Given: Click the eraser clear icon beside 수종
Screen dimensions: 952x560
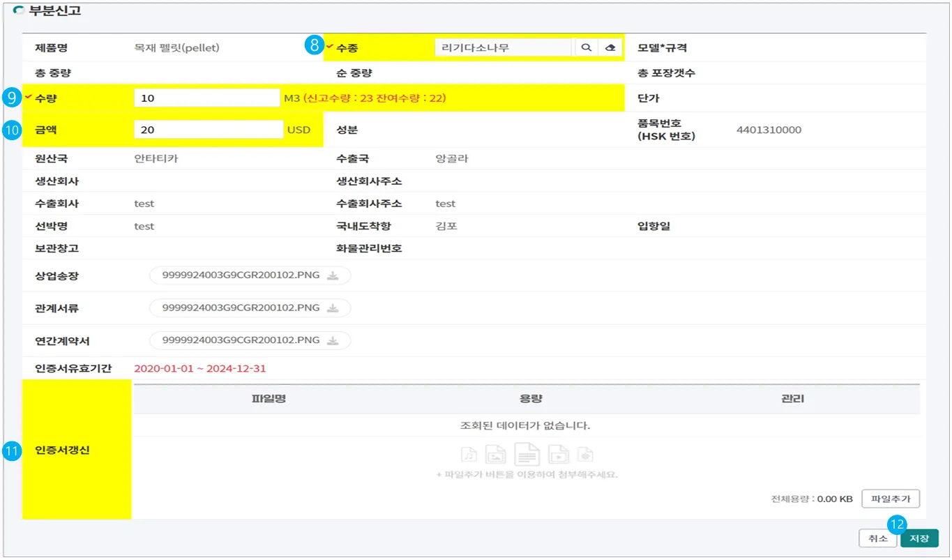Looking at the screenshot, I should 610,48.
